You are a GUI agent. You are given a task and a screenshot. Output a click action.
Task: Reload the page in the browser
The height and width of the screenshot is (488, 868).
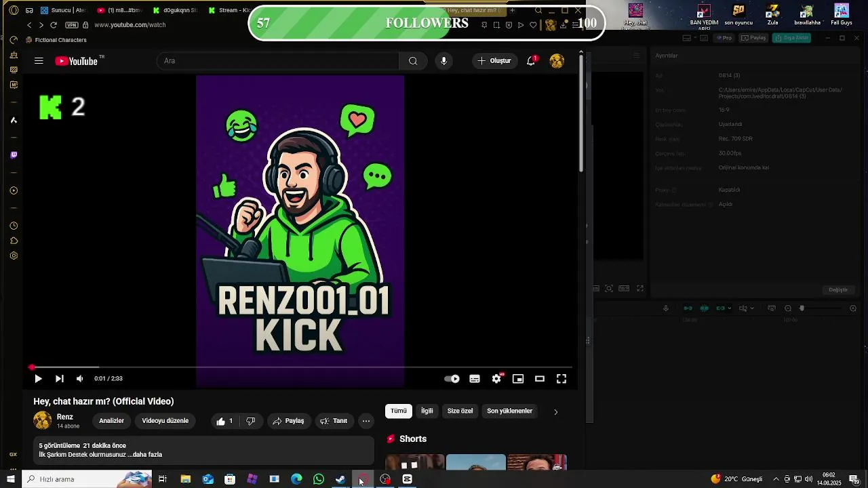tap(54, 25)
